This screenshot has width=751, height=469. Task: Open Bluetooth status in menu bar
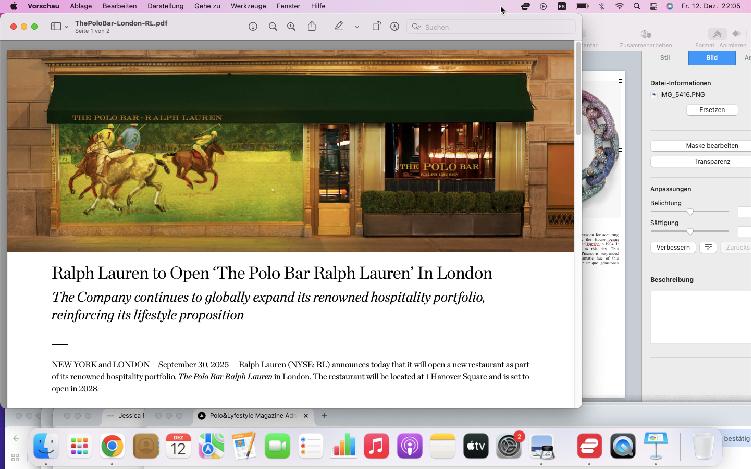tap(602, 6)
